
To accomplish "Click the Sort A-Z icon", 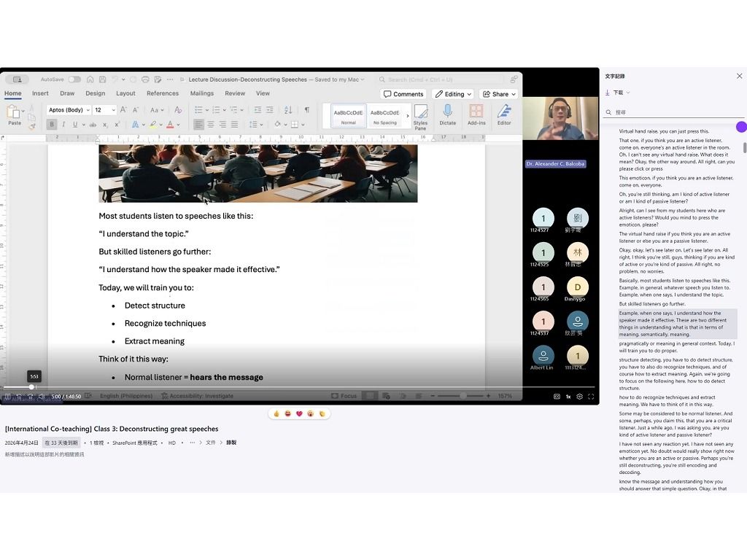I will click(288, 110).
